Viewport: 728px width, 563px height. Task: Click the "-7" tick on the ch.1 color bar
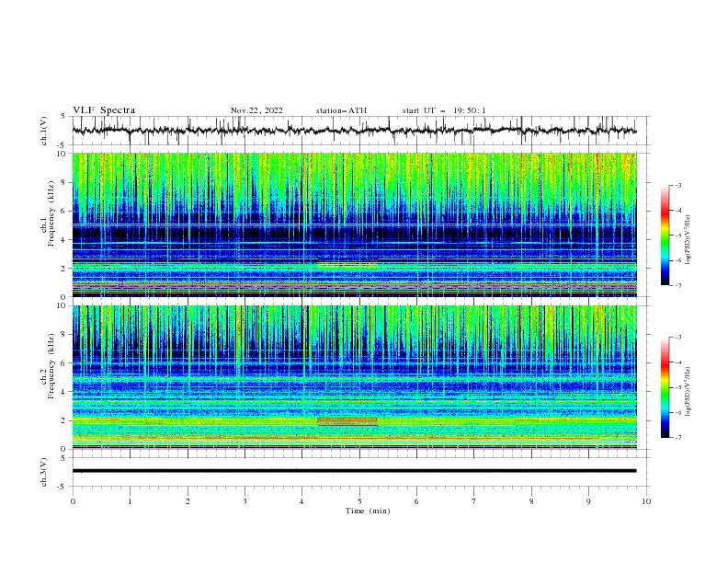pos(677,285)
